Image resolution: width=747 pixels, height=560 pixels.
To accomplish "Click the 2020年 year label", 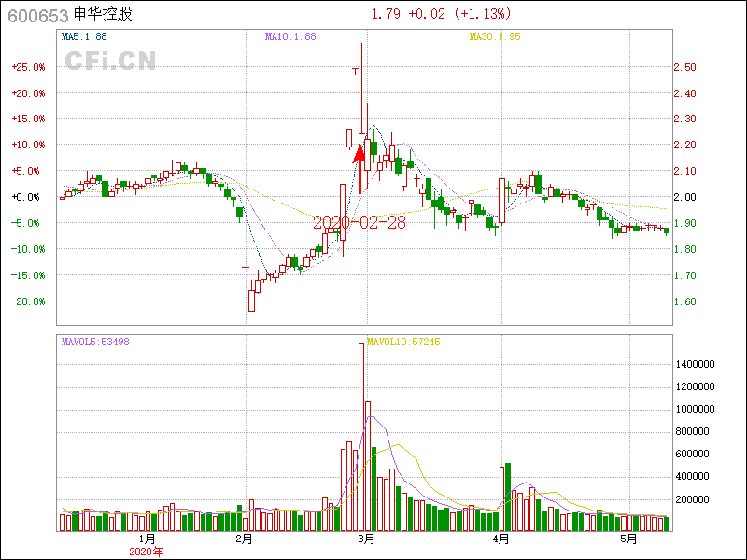I will click(x=146, y=552).
